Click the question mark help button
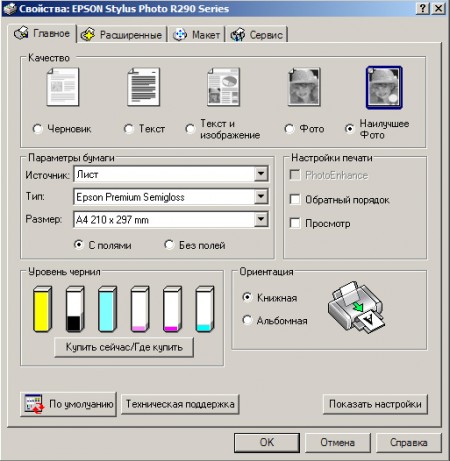Viewport: 450px width, 461px height. (423, 8)
